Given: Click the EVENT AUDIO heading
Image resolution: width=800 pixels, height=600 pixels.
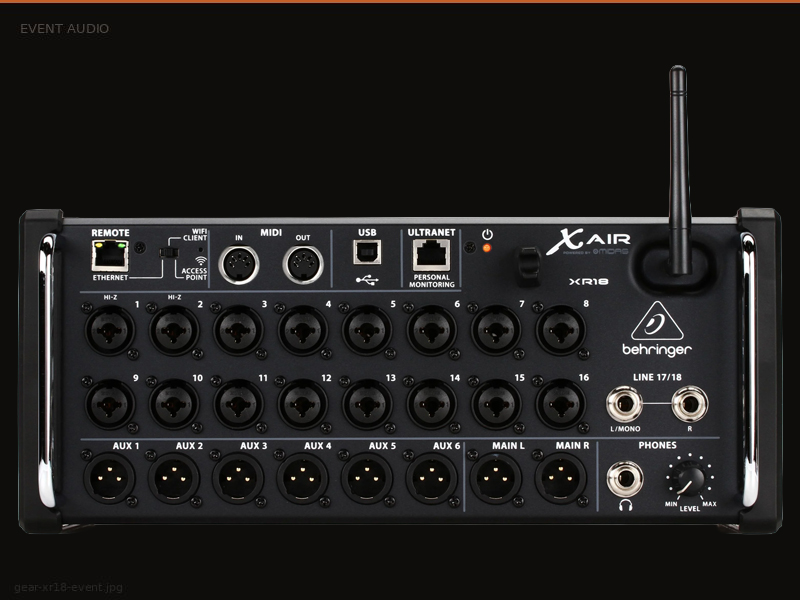Looking at the screenshot, I should (64, 29).
